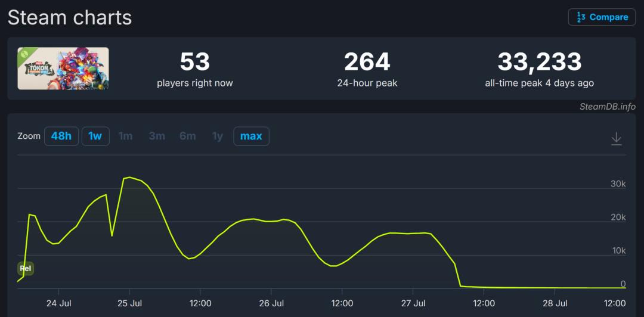Select the 6m zoom range
This screenshot has width=644, height=317.
point(187,136)
